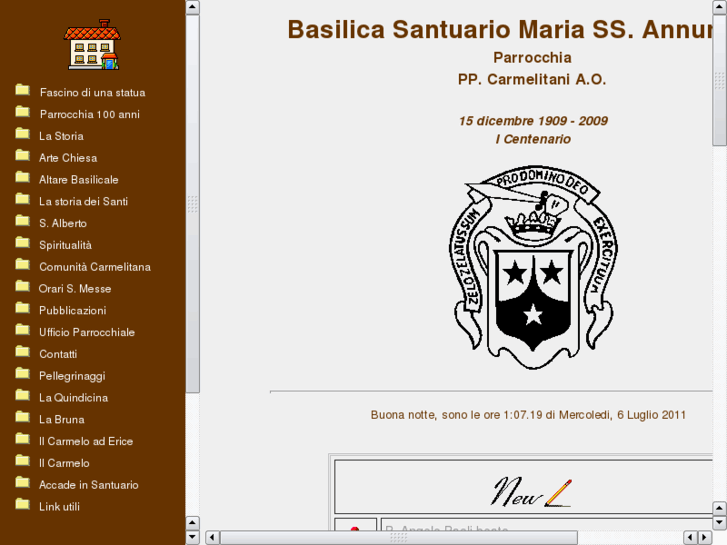This screenshot has height=545, width=727.
Task: Open the Pubblicazioni page
Action: coord(73,310)
